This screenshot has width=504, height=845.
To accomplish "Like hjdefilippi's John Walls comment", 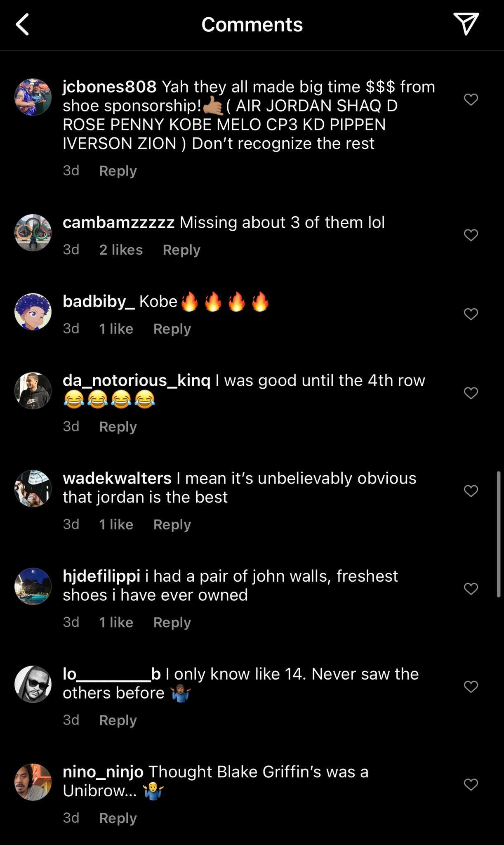I will [471, 588].
